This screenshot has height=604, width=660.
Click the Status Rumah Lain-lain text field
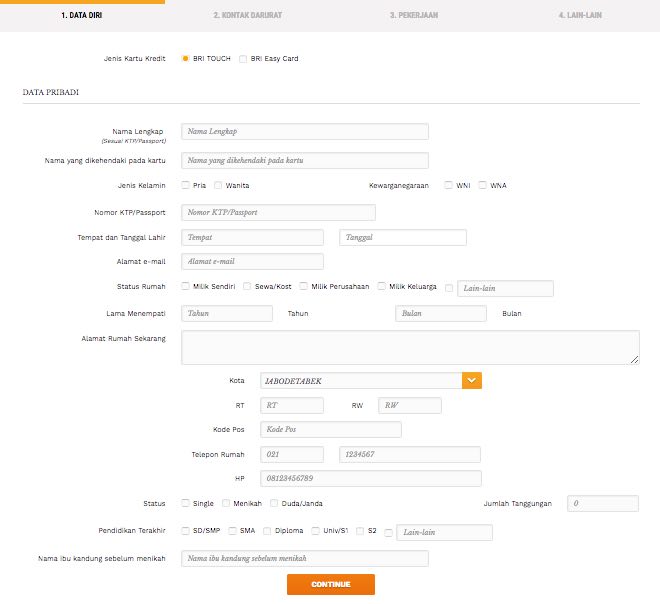tap(506, 288)
